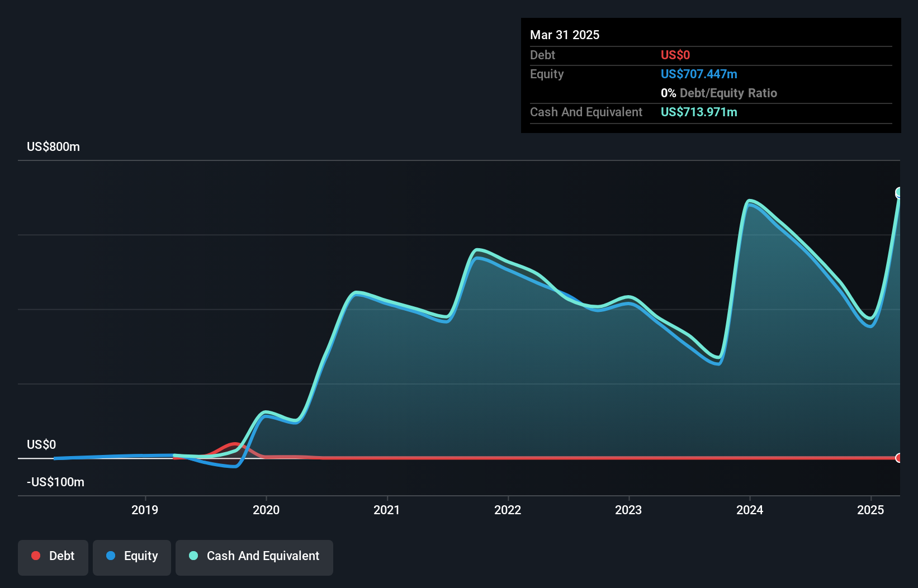This screenshot has height=588, width=918.
Task: Click the 2025 x-axis label
Action: click(x=870, y=510)
